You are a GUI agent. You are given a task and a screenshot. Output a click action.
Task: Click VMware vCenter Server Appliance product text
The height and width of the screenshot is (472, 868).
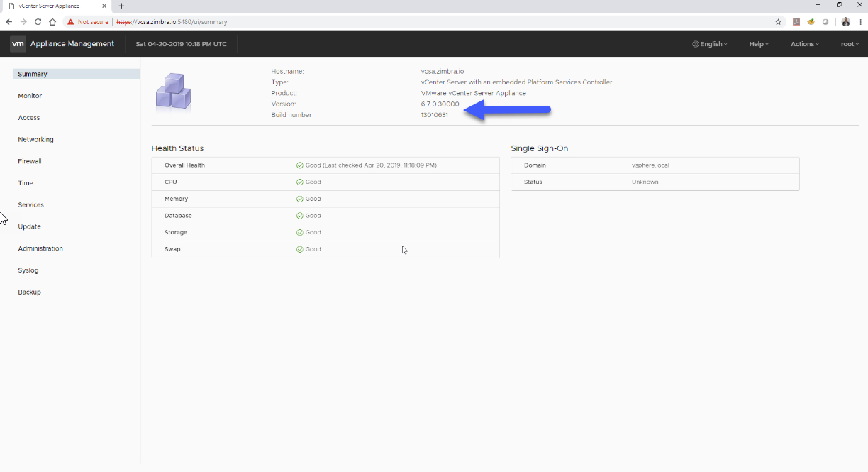pyautogui.click(x=474, y=93)
